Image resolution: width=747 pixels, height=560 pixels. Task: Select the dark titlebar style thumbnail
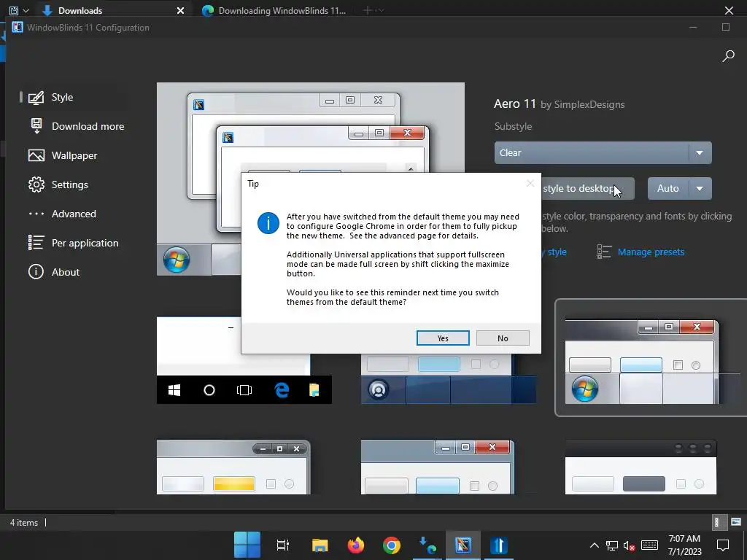[x=640, y=467]
